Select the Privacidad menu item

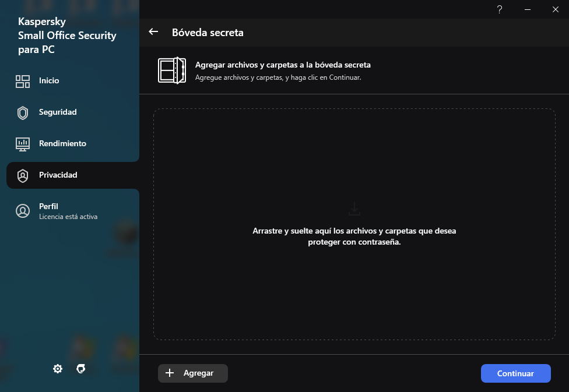pyautogui.click(x=58, y=175)
